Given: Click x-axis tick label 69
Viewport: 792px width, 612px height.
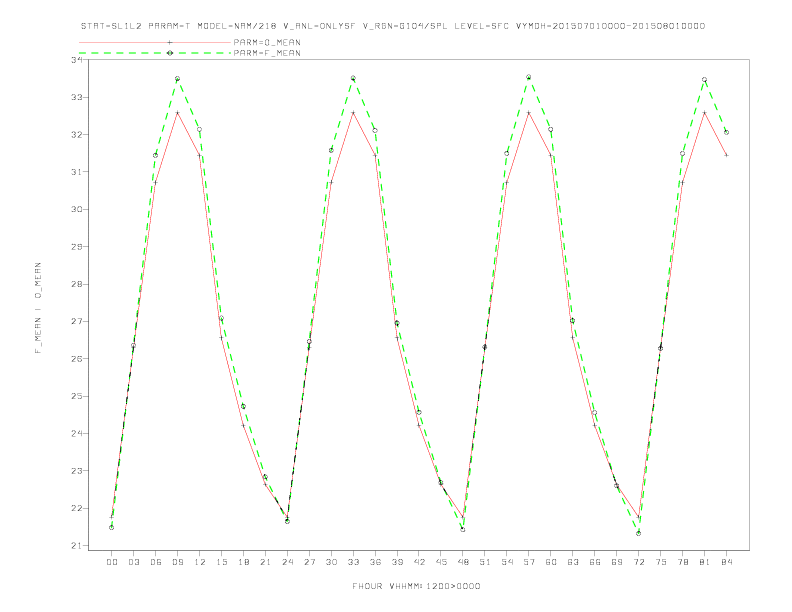Looking at the screenshot, I should coord(617,562).
